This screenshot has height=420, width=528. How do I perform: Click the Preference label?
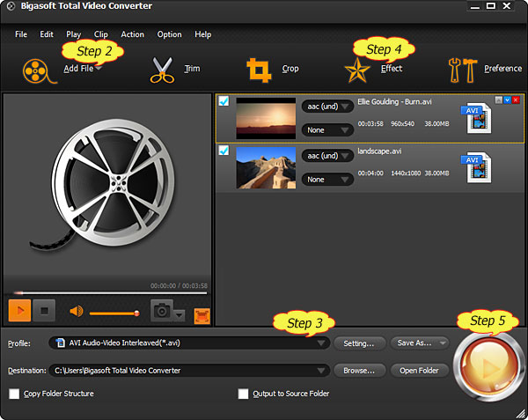click(x=502, y=69)
